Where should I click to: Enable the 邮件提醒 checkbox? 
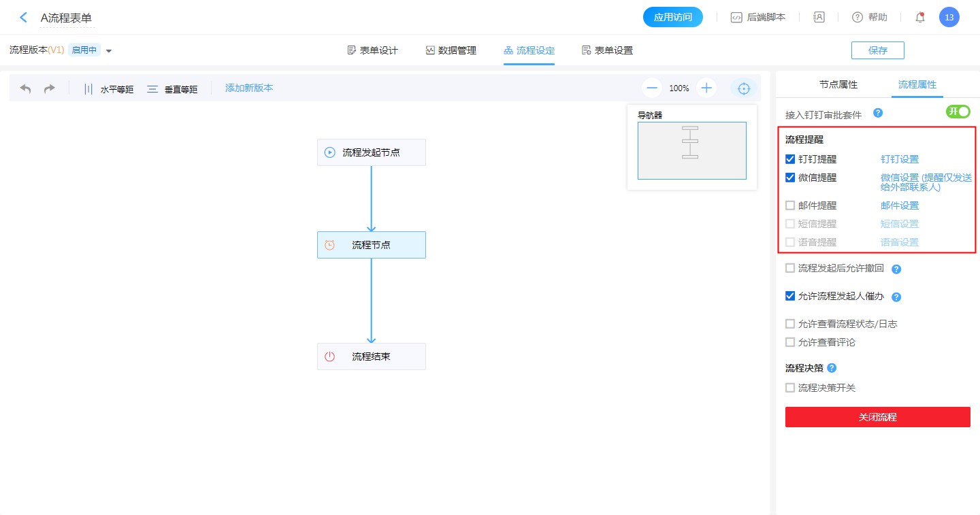pos(790,205)
